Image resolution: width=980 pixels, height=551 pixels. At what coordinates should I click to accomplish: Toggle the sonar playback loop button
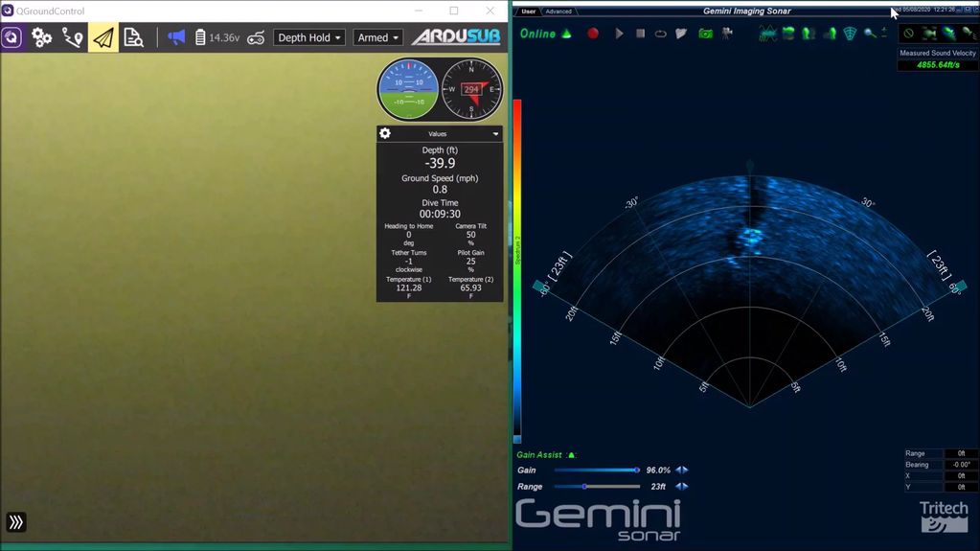660,34
